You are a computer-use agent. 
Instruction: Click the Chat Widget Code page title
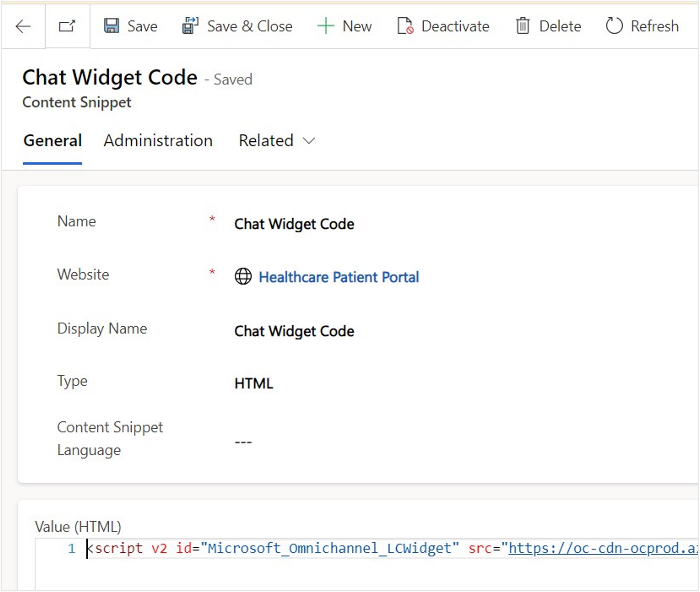pos(110,78)
